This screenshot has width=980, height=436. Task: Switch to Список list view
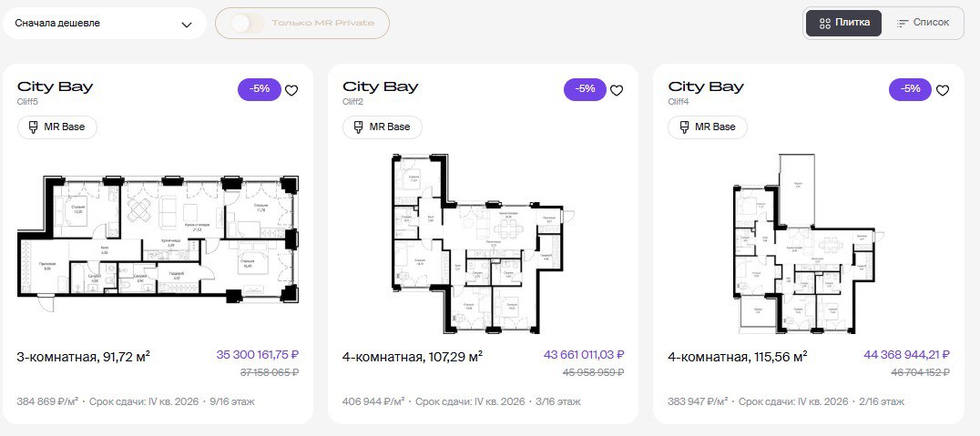923,23
